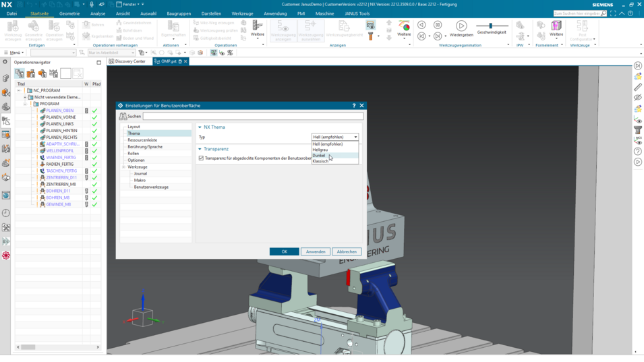Open resource bar settings gear icon
The width and height of the screenshot is (644, 362).
(5, 62)
